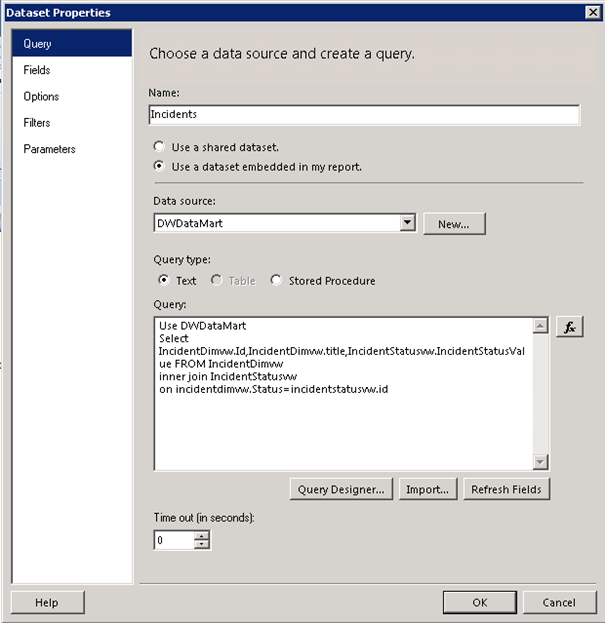Decrease the time out value
Image resolution: width=605 pixels, height=623 pixels.
point(202,545)
